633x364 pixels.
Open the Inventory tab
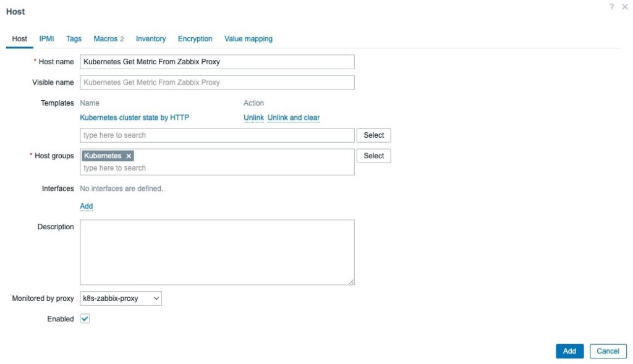(151, 39)
